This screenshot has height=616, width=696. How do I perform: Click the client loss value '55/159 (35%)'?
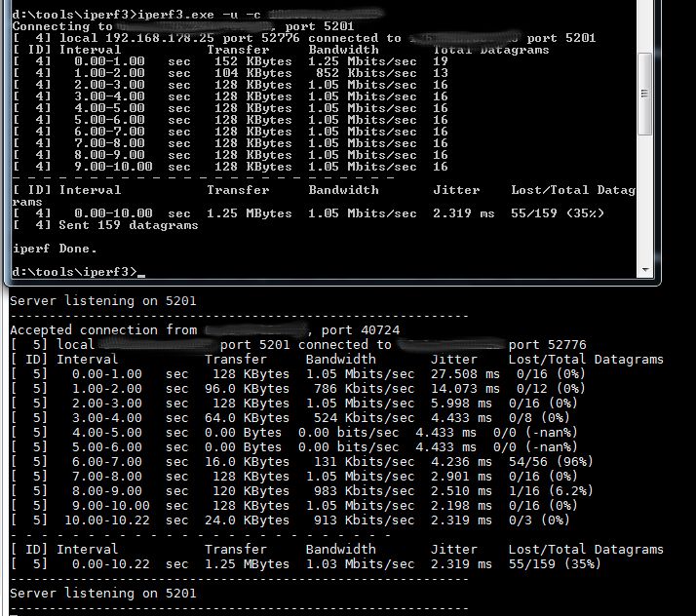click(x=557, y=213)
